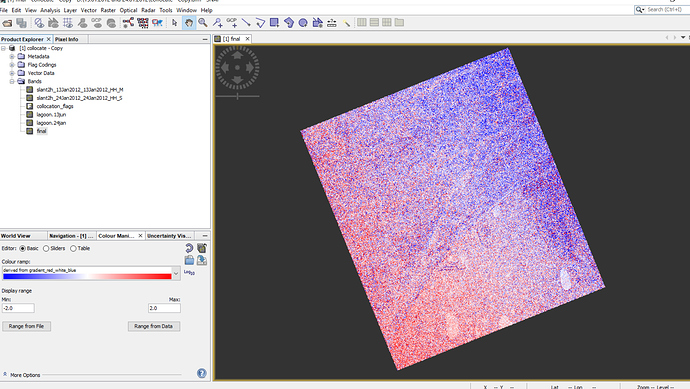The image size is (690, 389).
Task: Select the Draw Rectangle tool
Action: tap(274, 23)
